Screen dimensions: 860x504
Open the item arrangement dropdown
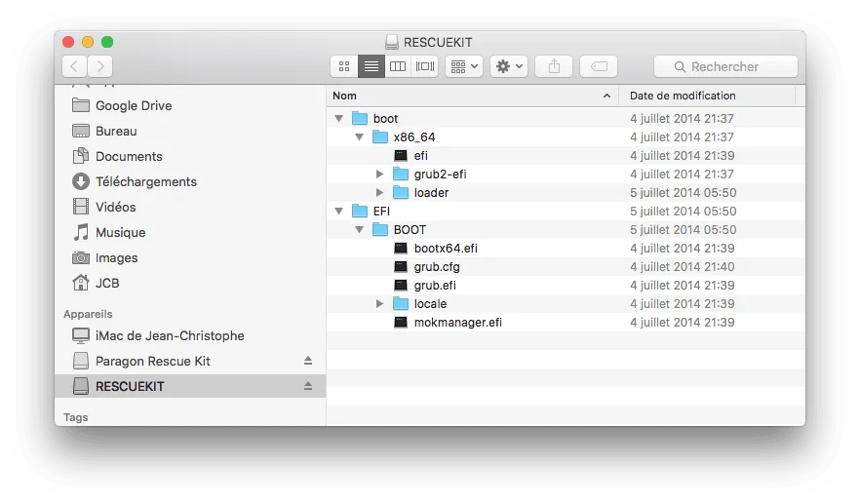[x=464, y=66]
